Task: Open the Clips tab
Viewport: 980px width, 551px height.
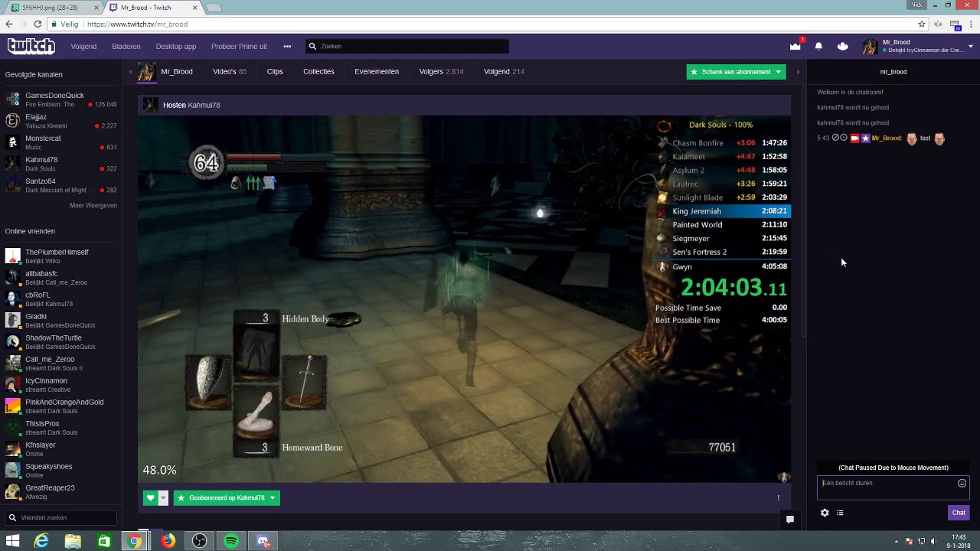Action: pos(275,72)
